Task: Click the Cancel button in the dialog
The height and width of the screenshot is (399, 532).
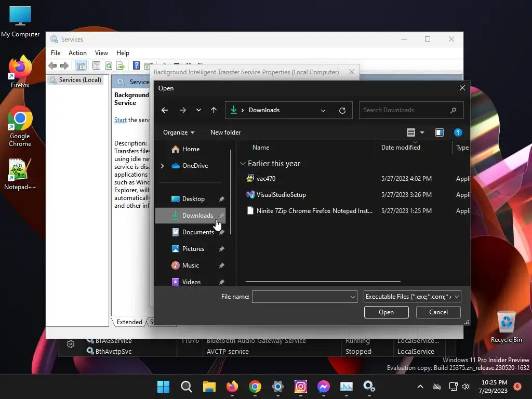Action: tap(438, 312)
